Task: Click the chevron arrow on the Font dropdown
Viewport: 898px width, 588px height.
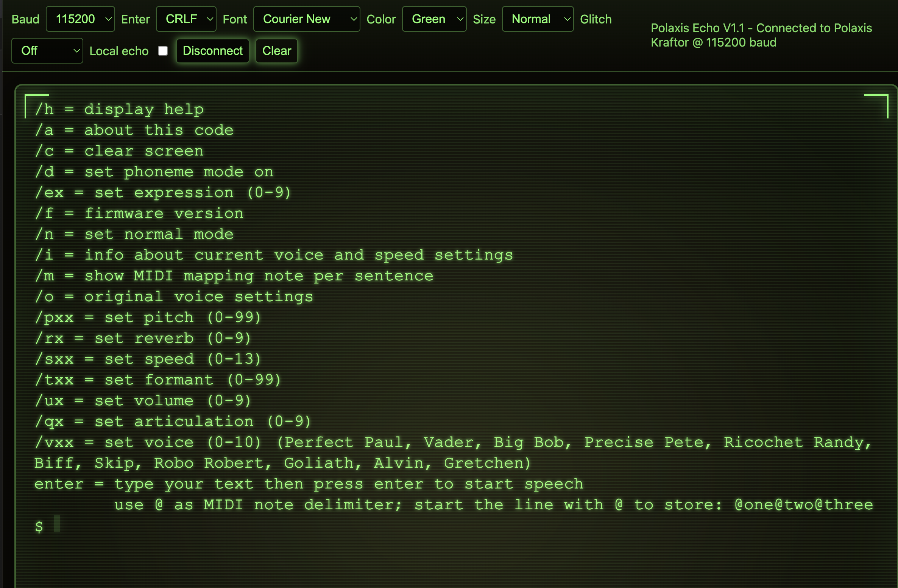Action: click(x=353, y=19)
